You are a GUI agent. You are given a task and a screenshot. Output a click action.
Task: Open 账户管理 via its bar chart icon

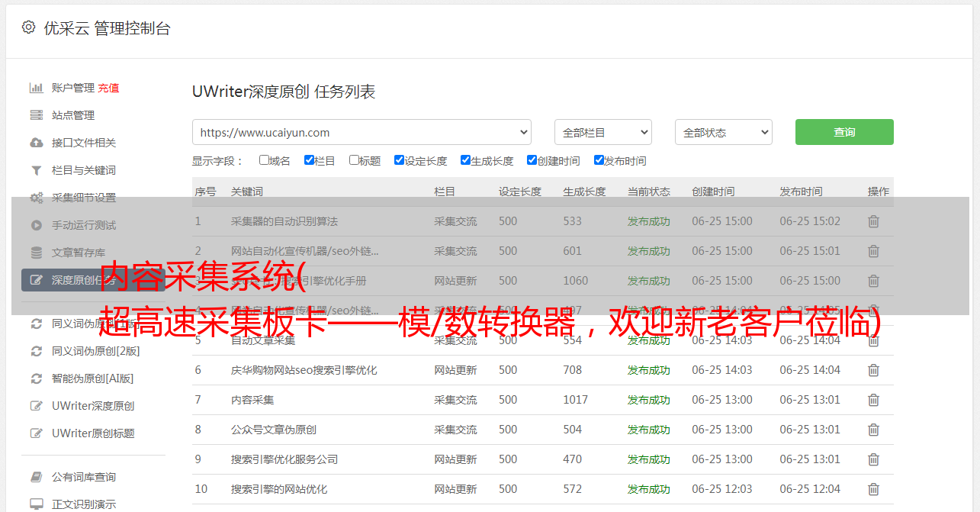pos(36,88)
